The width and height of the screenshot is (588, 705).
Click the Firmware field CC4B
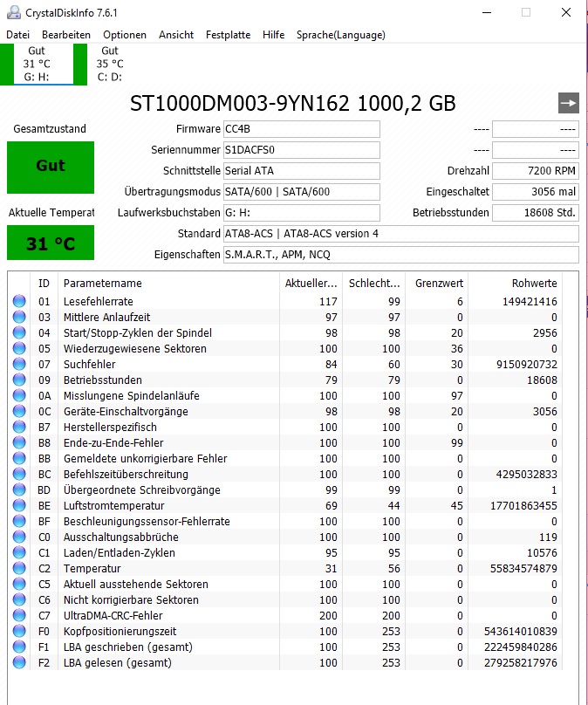[302, 129]
